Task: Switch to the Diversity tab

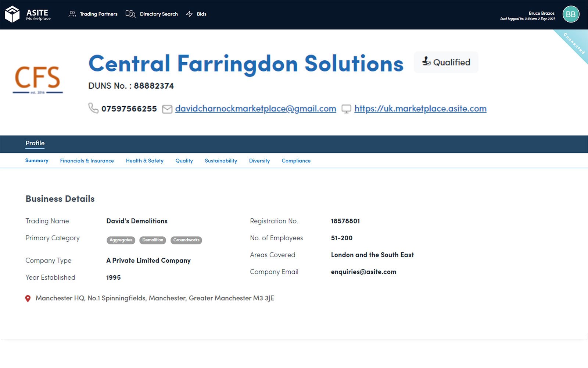Action: [x=259, y=161]
